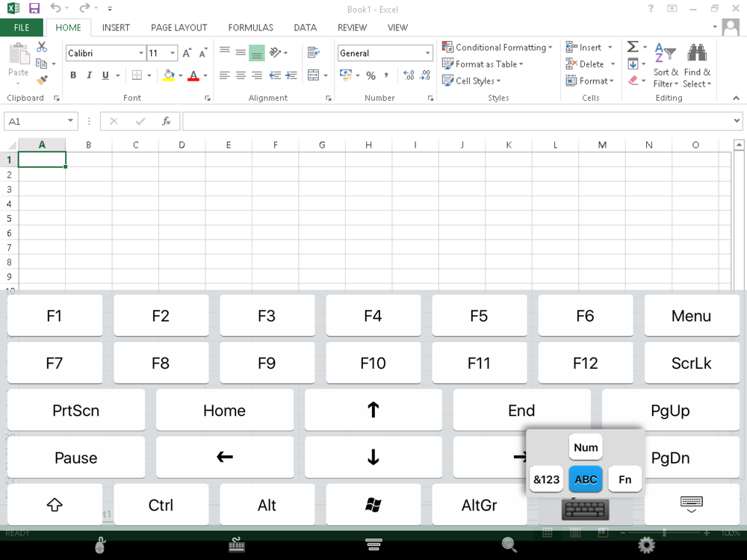Toggle Middle Align vertical alignment
Image resolution: width=747 pixels, height=560 pixels.
[241, 52]
